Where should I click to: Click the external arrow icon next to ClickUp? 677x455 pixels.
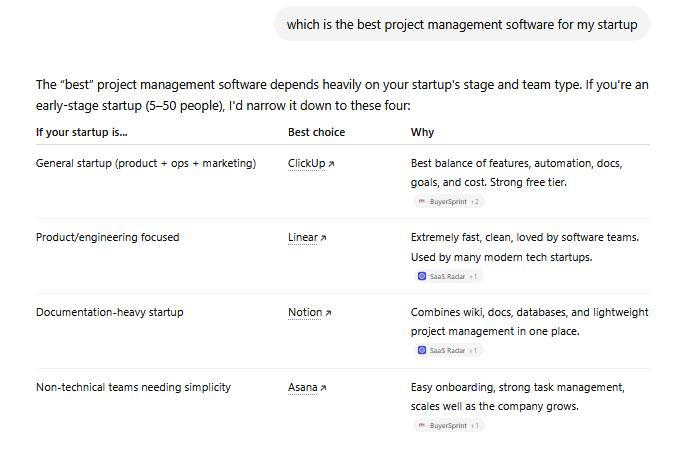tap(331, 164)
